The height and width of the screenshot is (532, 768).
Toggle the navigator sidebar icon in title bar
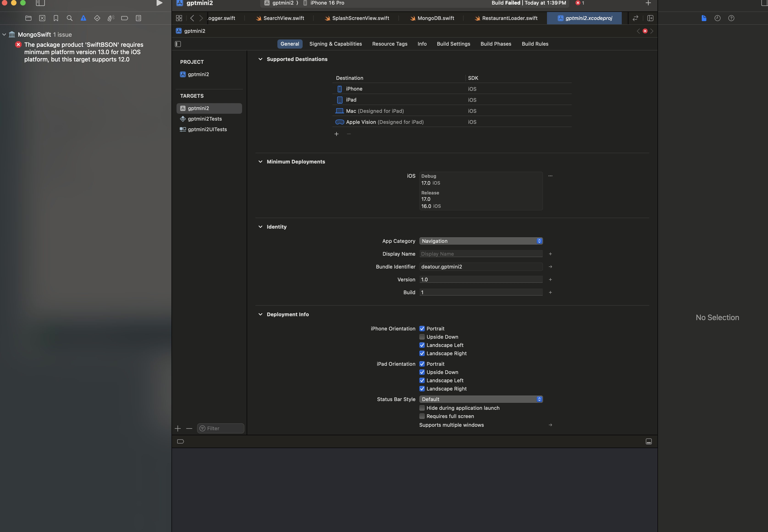[x=40, y=3]
